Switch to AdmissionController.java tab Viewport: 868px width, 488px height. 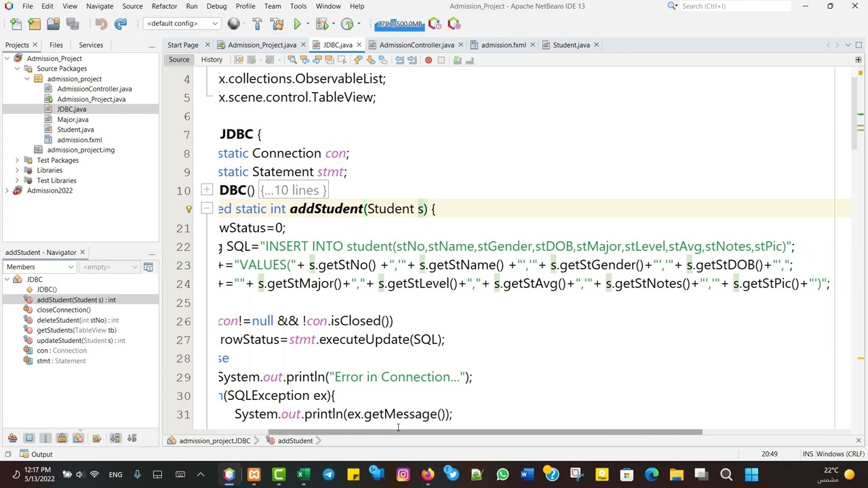pyautogui.click(x=416, y=45)
